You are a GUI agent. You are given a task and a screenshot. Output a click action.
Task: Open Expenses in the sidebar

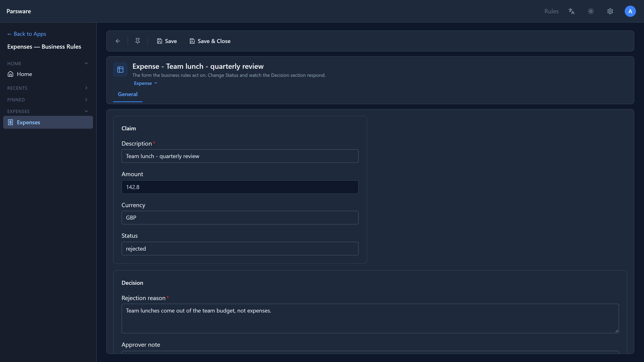pos(48,122)
